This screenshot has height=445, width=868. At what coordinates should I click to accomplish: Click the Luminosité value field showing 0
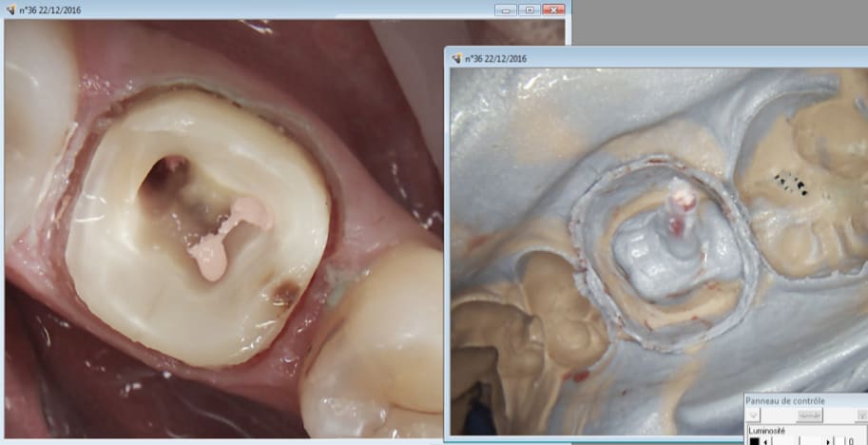[x=850, y=441]
